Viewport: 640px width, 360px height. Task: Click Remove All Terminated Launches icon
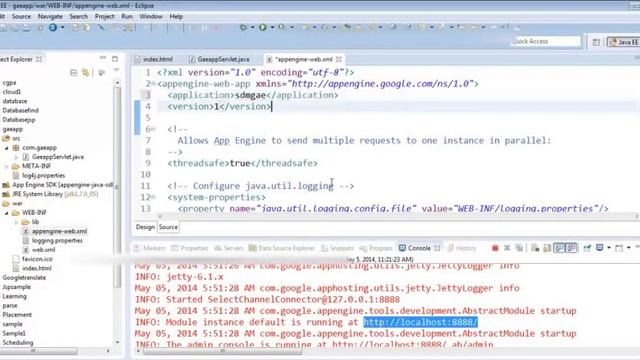(x=519, y=248)
